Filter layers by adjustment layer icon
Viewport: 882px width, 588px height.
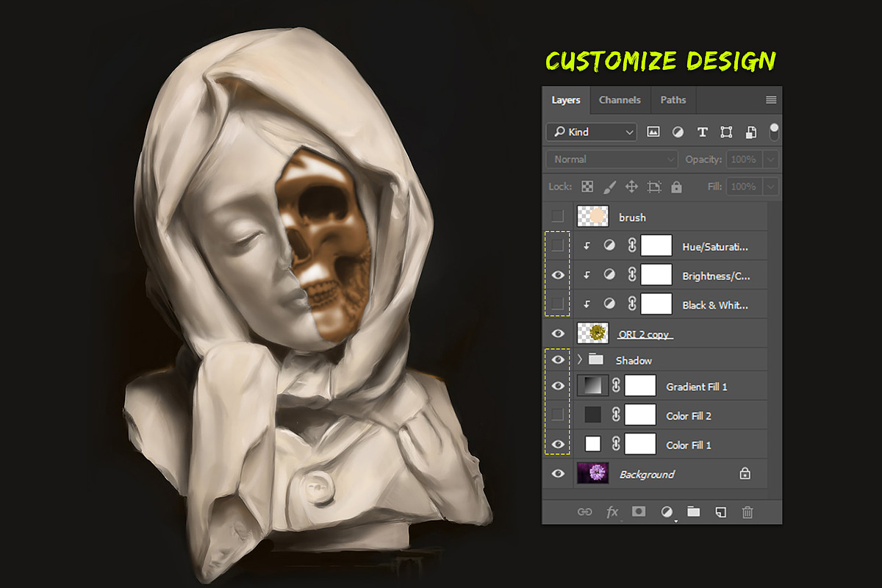click(678, 132)
